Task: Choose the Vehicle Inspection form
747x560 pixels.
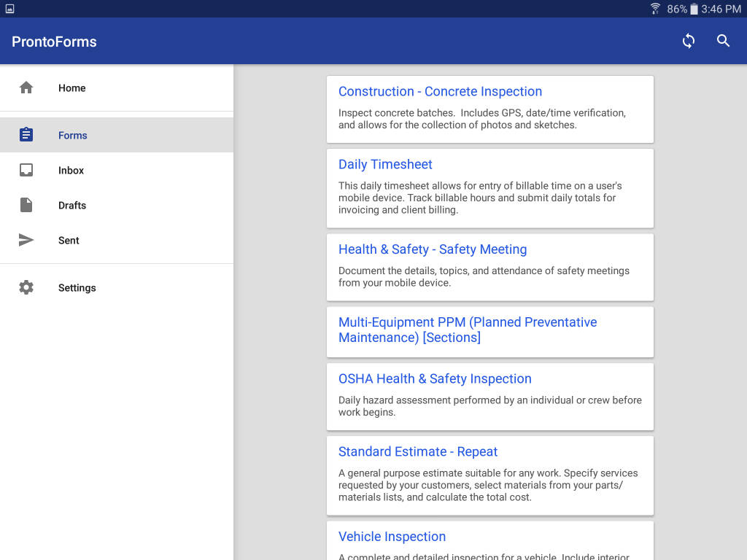Action: point(392,537)
